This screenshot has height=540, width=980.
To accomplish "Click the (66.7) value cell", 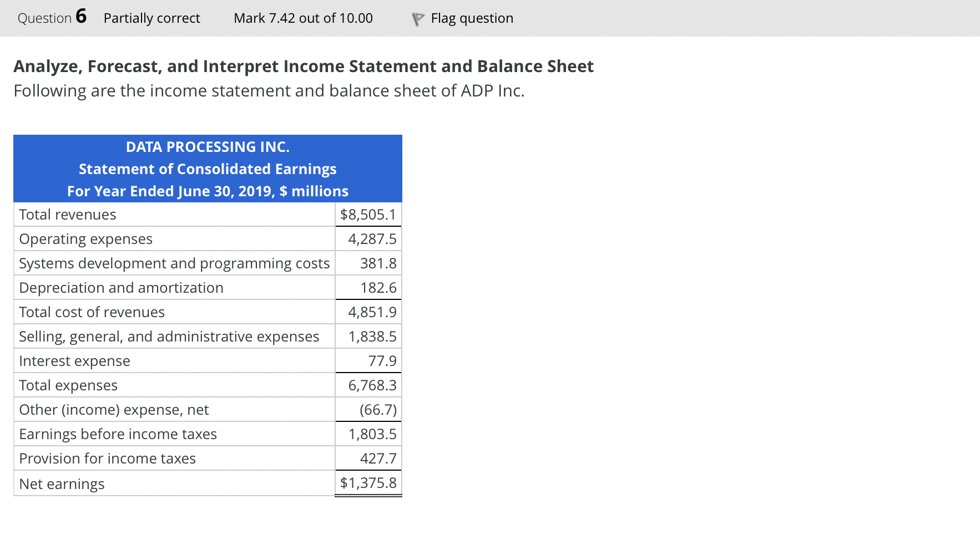I will pos(378,410).
